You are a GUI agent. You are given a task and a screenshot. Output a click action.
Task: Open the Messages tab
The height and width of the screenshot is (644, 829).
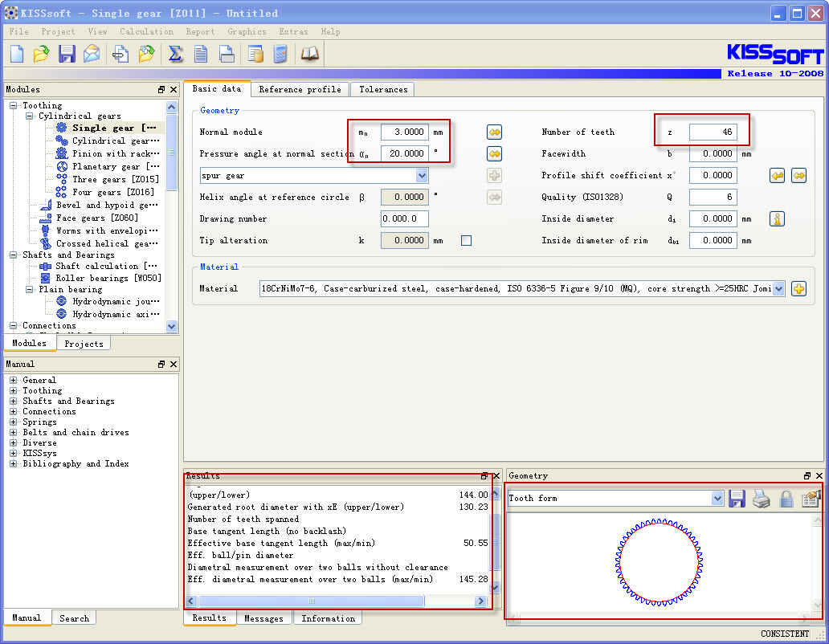[x=263, y=618]
